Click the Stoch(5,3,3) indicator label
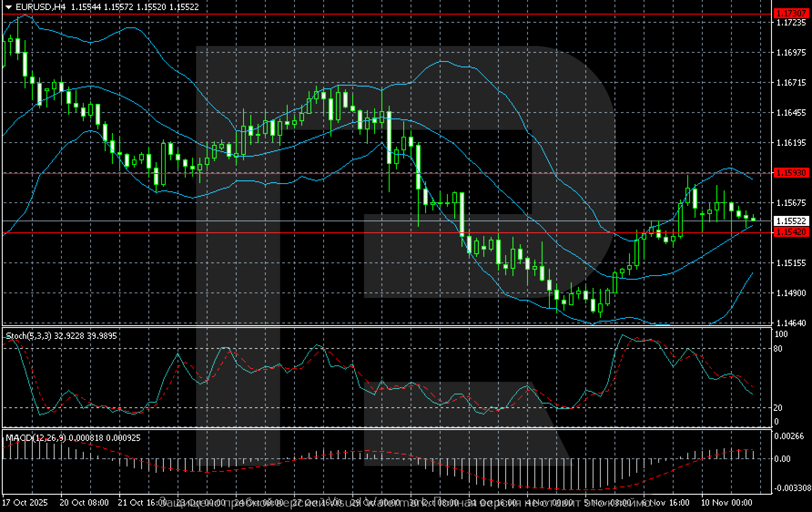 (29, 336)
